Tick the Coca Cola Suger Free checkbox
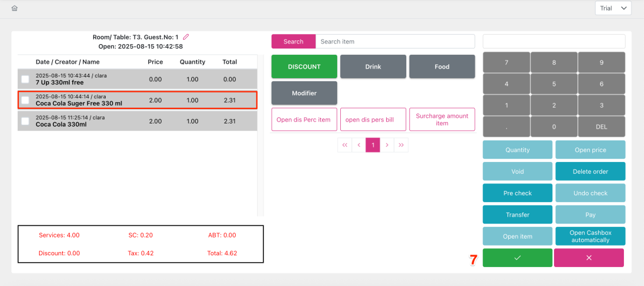644x286 pixels. click(x=25, y=100)
